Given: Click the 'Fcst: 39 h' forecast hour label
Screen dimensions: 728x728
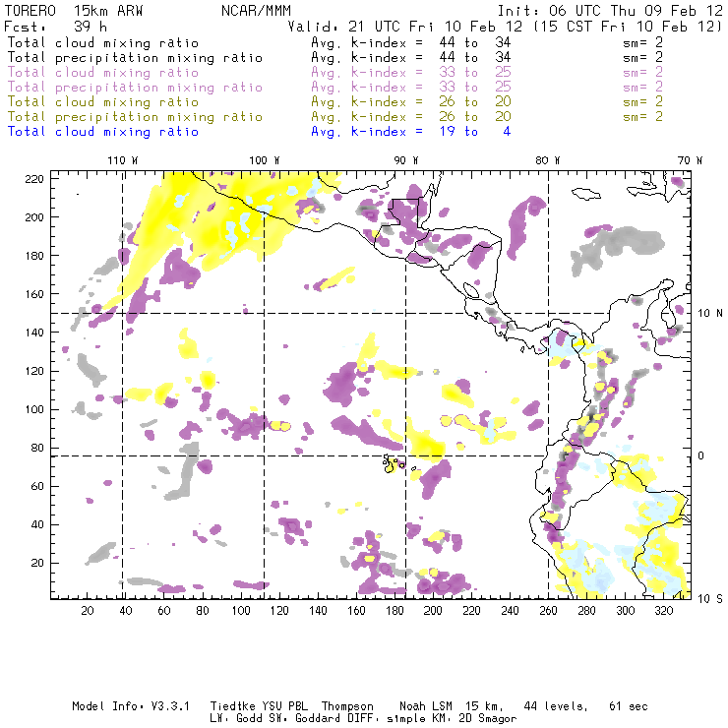Looking at the screenshot, I should 56,27.
